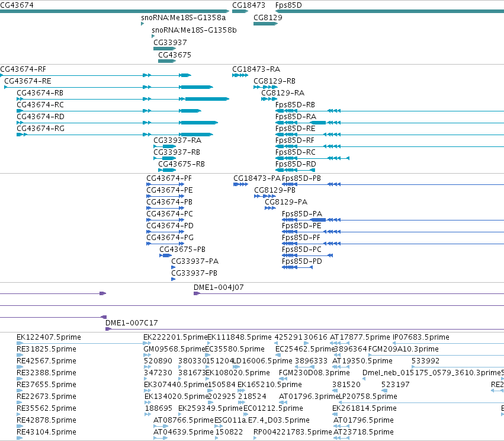Click transcript label CG43674-RF
The height and width of the screenshot is (441, 504).
23,69
